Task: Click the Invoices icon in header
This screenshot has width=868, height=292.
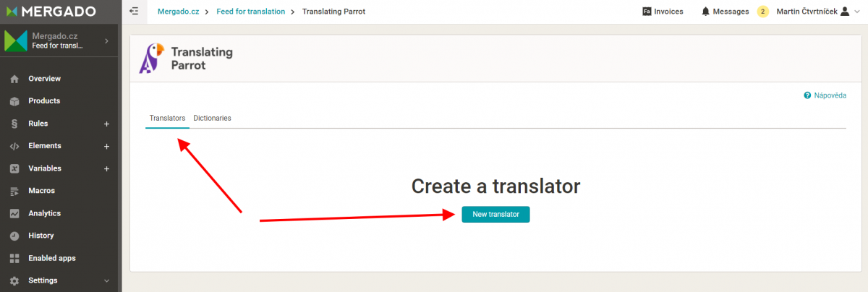Action: [x=647, y=12]
